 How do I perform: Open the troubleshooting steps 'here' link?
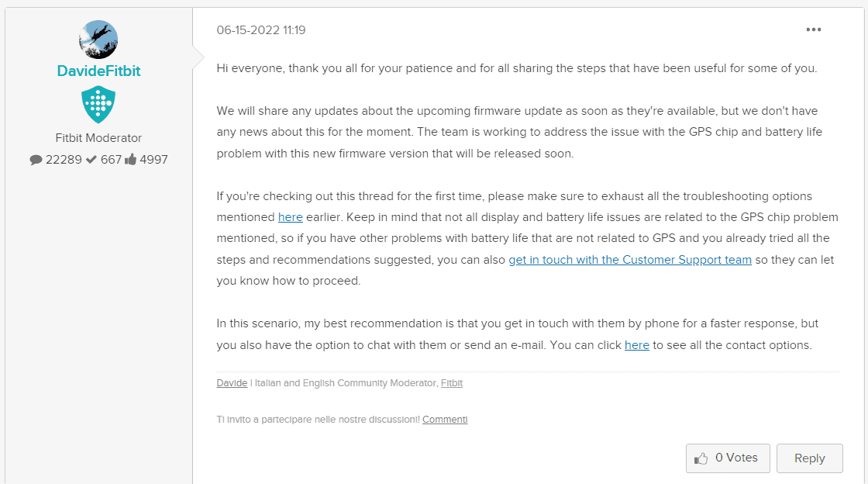291,216
